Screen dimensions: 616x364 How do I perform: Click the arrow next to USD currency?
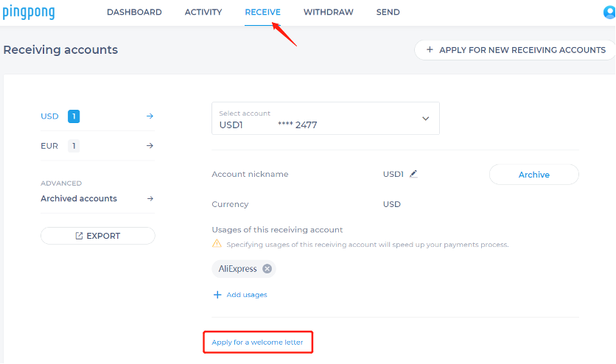(150, 116)
